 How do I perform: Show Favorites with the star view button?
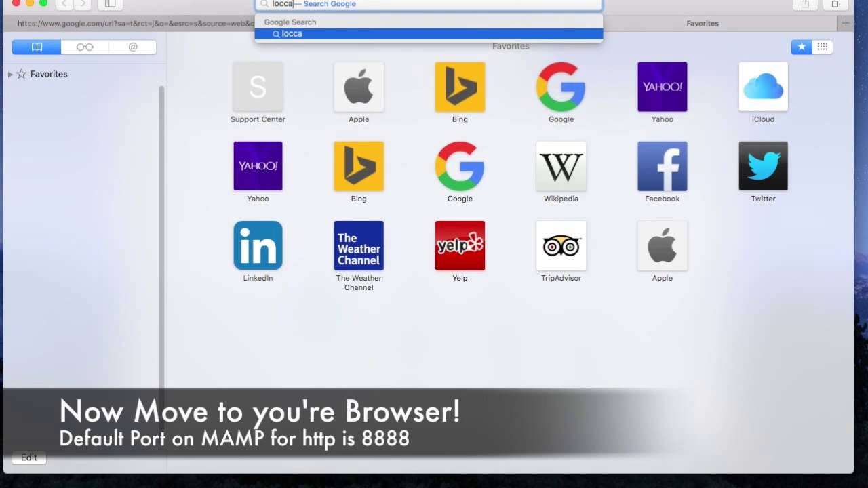click(802, 47)
